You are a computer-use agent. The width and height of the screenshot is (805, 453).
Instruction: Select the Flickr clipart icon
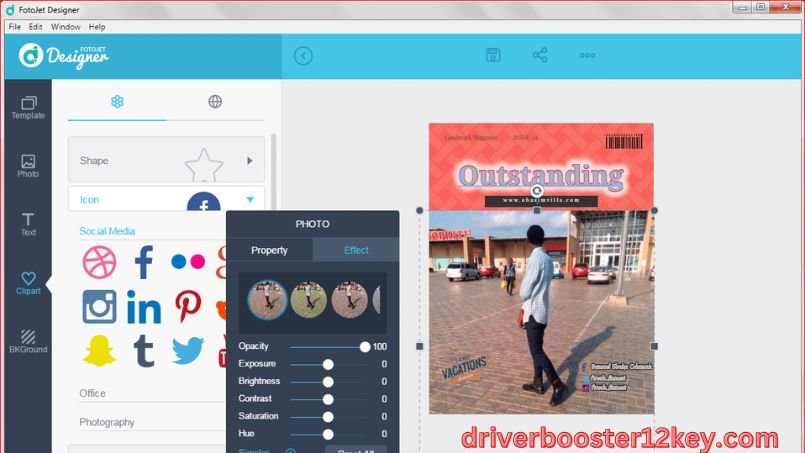[x=188, y=261]
